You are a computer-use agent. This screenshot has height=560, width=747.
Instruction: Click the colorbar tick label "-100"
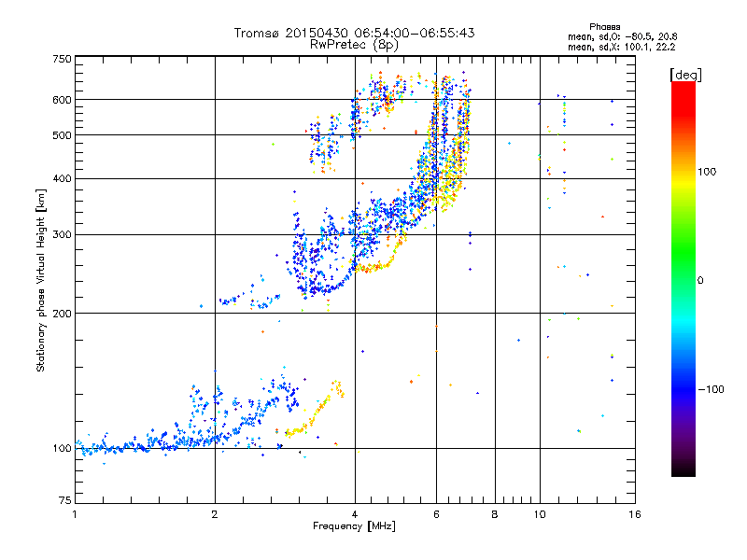(711, 389)
